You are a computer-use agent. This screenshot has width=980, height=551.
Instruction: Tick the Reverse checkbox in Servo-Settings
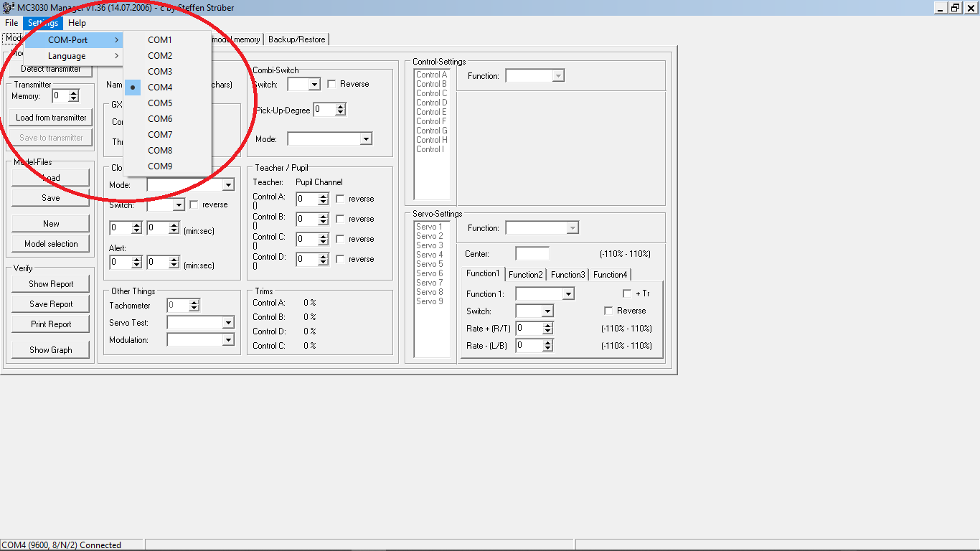pos(609,311)
